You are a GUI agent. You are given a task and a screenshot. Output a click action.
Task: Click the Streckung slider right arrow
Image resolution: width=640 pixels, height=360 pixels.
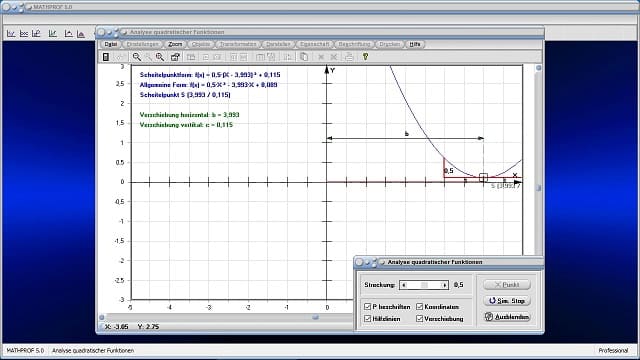[444, 285]
